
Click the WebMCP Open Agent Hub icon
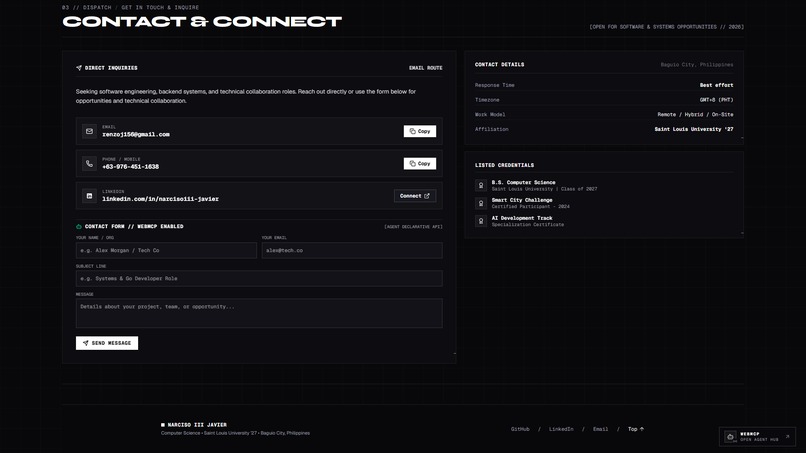tap(730, 437)
